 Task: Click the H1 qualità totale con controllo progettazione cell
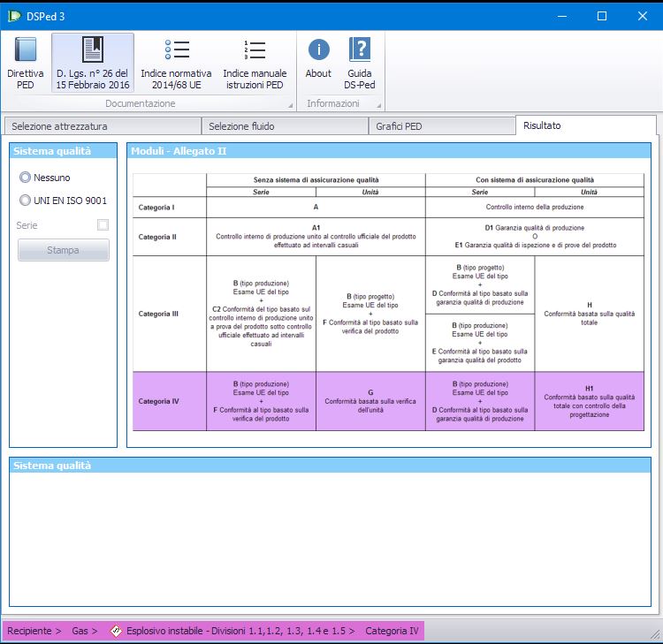tap(590, 401)
